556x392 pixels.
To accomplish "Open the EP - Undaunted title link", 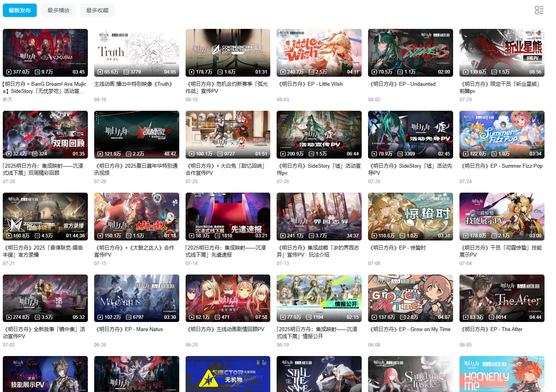I will coord(403,84).
